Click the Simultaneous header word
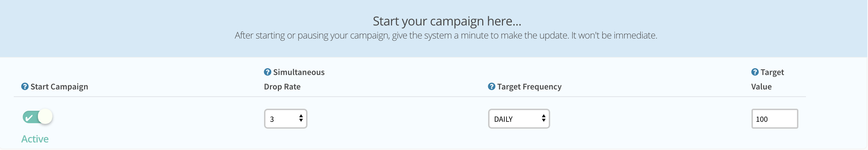 click(x=299, y=72)
